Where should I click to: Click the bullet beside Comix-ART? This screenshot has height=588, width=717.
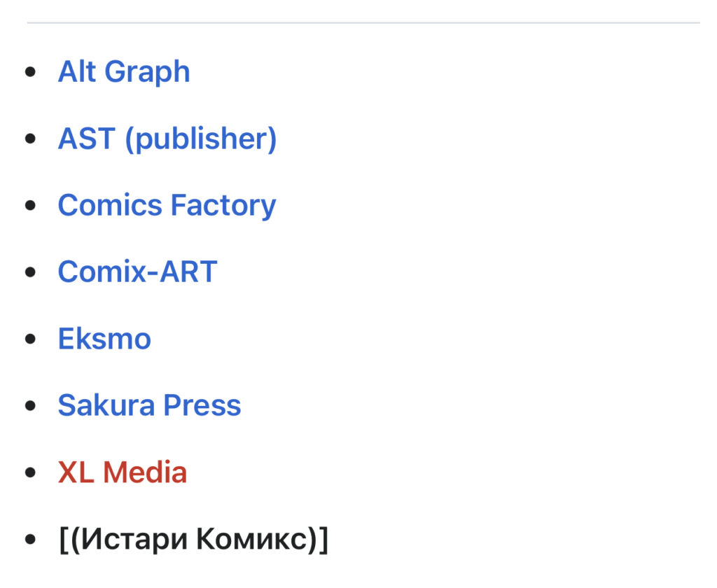[30, 272]
